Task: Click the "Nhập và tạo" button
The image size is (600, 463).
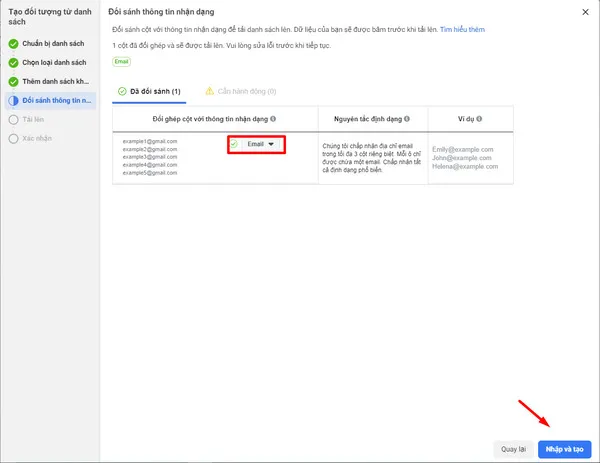Action: click(565, 449)
